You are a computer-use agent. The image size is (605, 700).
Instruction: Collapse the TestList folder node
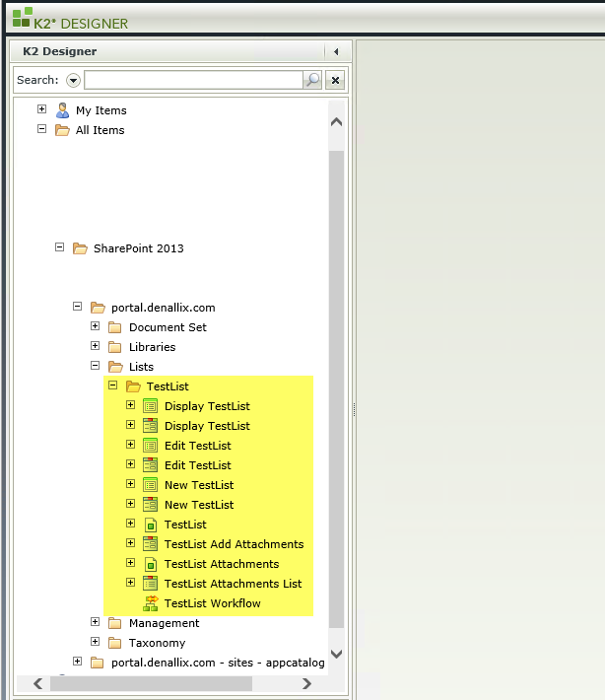[x=113, y=385]
